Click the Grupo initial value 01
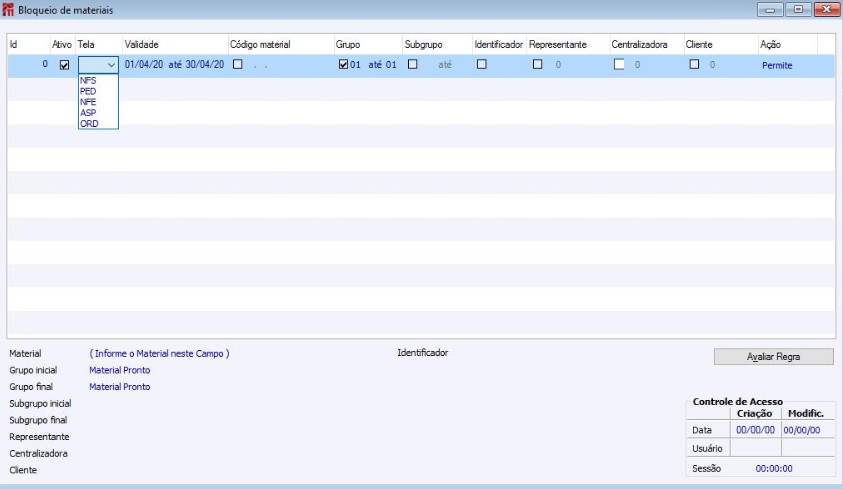Image resolution: width=843 pixels, height=489 pixels. [x=355, y=65]
